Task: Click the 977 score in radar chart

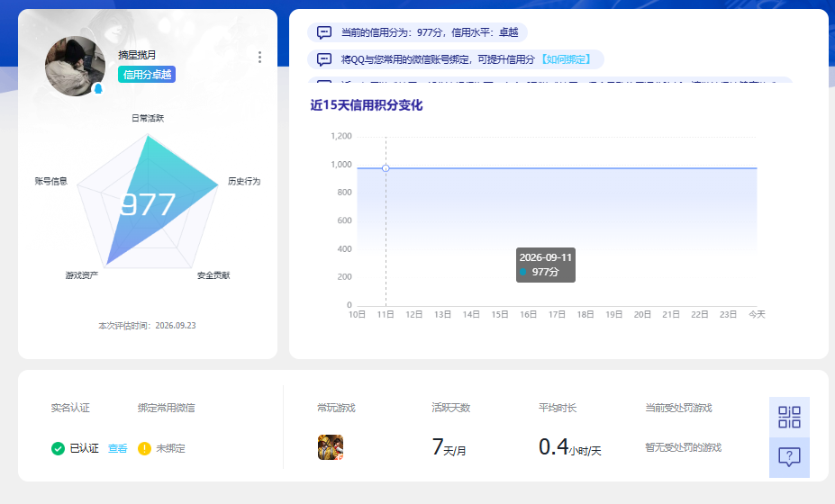Action: click(148, 204)
